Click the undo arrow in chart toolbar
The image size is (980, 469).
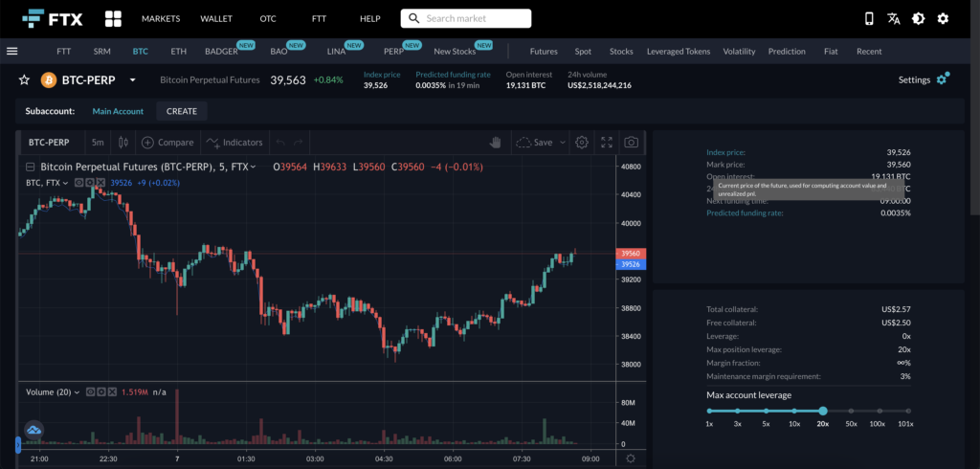click(280, 143)
